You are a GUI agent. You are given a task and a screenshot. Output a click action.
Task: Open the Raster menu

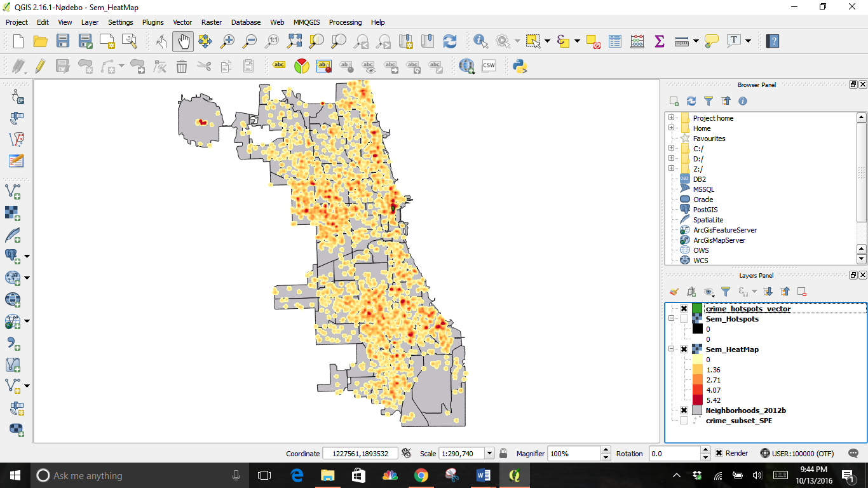[212, 22]
